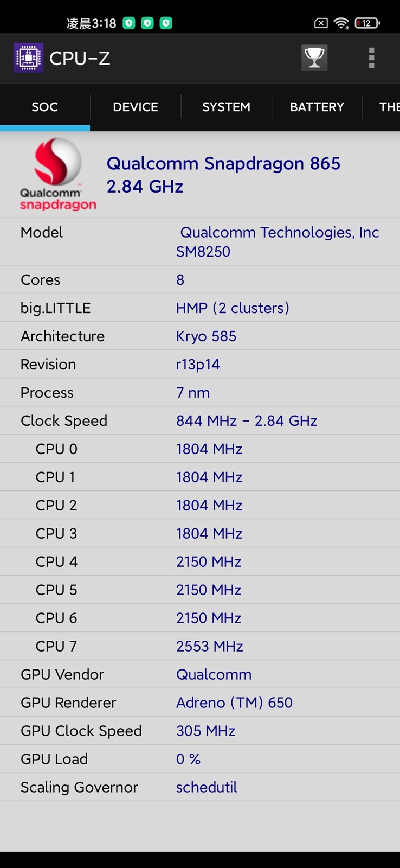The width and height of the screenshot is (400, 868).
Task: Tap the GPU Renderer Adreno 650 row
Action: [x=200, y=703]
